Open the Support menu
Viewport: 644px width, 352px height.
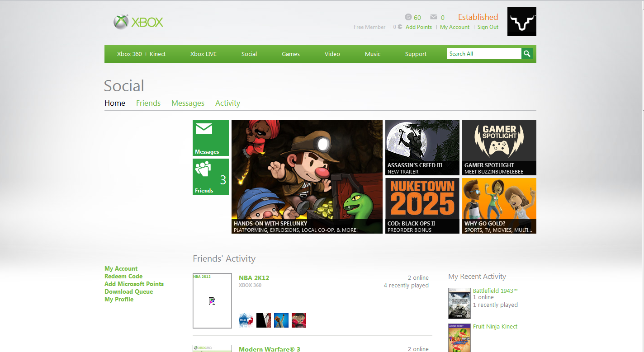(x=416, y=54)
